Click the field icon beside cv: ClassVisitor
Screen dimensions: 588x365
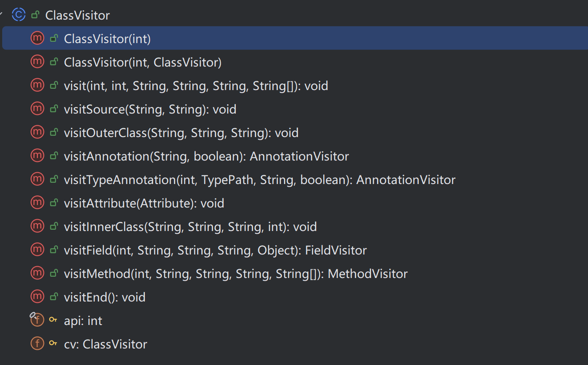tap(37, 344)
